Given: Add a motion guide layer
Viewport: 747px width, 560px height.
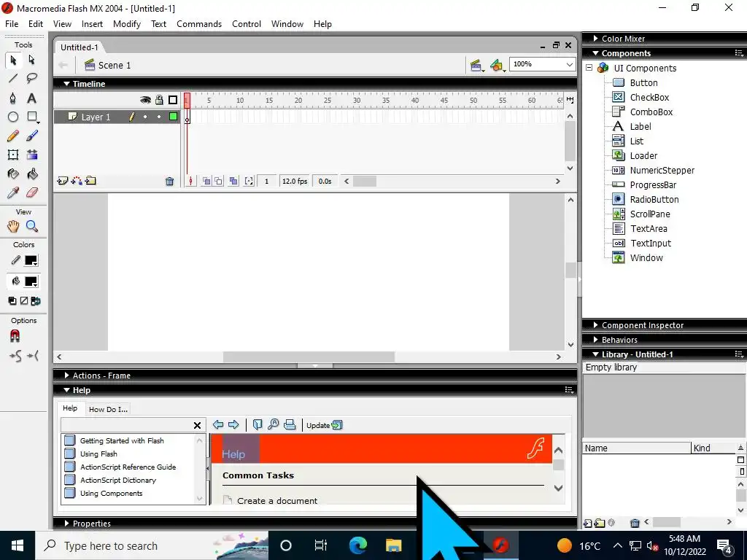Looking at the screenshot, I should [x=76, y=181].
